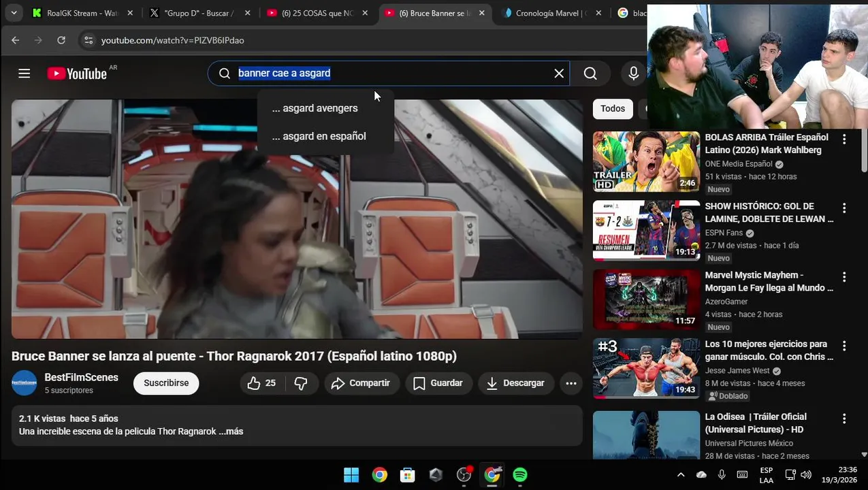Download the video with Descargar
Image resolution: width=868 pixels, height=490 pixels.
515,383
